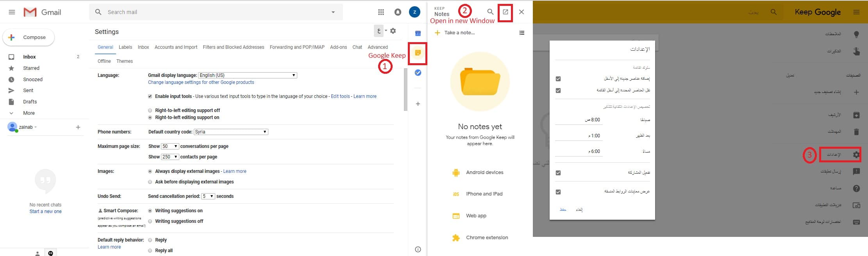Click the Gmail settings vertical scrollbar
The width and height of the screenshot is (868, 256).
click(x=405, y=91)
